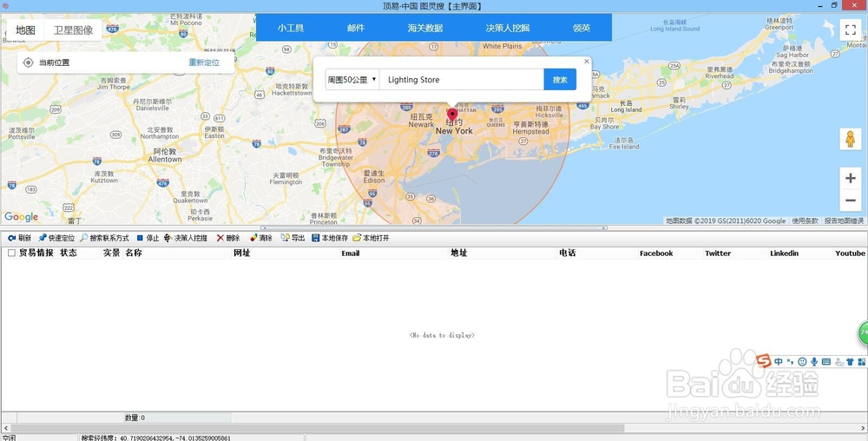Click the scrollbar left arrow
The height and width of the screenshot is (441, 868).
click(x=5, y=428)
